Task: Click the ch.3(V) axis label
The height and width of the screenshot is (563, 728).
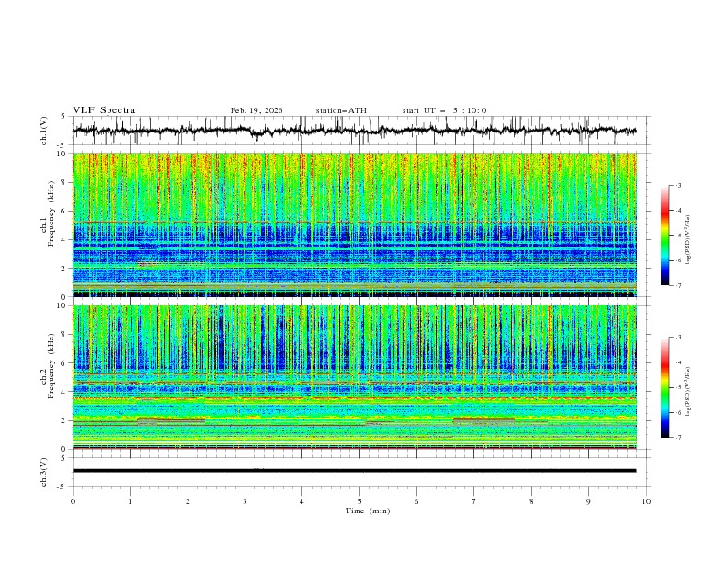Action: coord(45,470)
